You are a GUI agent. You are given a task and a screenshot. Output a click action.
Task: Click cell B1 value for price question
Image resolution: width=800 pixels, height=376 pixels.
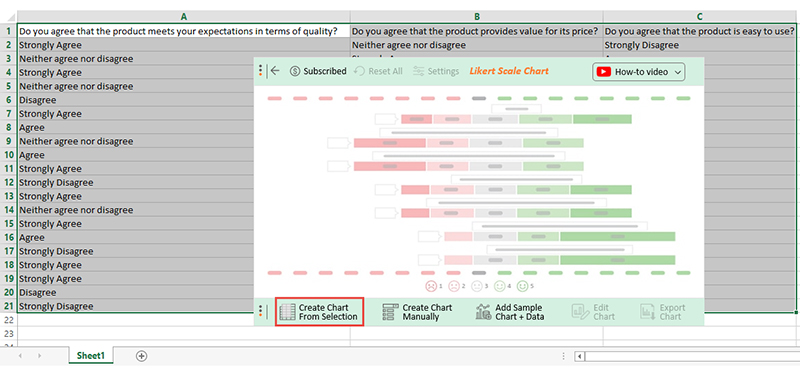pos(477,31)
